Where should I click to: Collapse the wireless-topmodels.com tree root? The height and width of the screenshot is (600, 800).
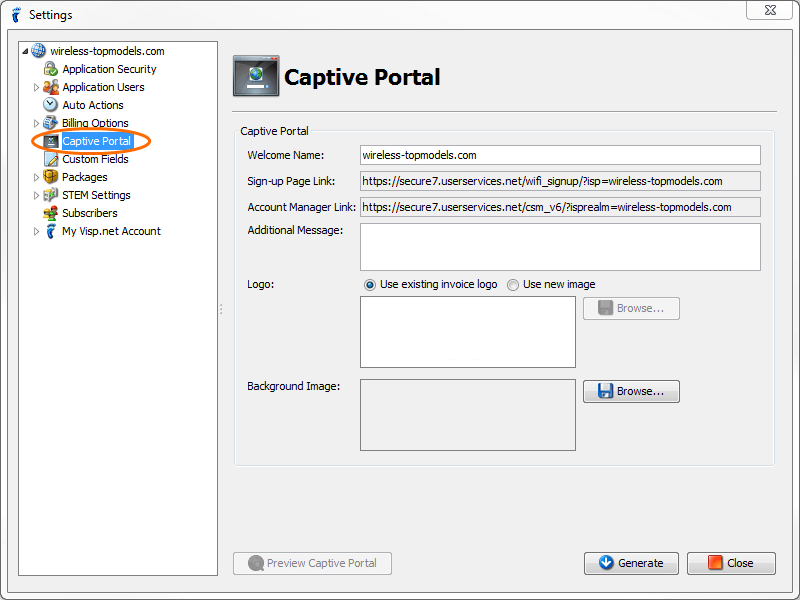coord(25,51)
